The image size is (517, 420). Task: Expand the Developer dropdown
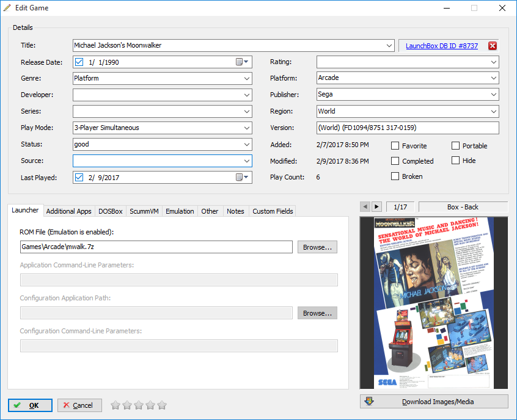click(247, 95)
